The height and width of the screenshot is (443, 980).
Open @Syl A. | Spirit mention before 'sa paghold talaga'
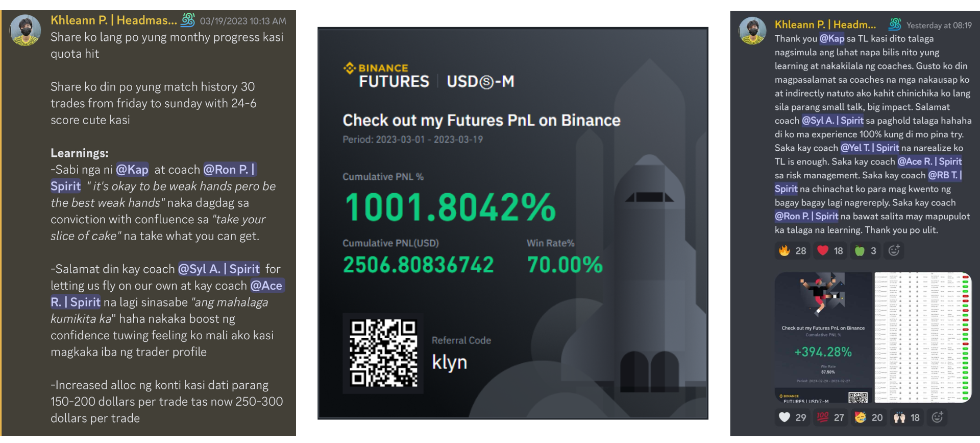(832, 121)
